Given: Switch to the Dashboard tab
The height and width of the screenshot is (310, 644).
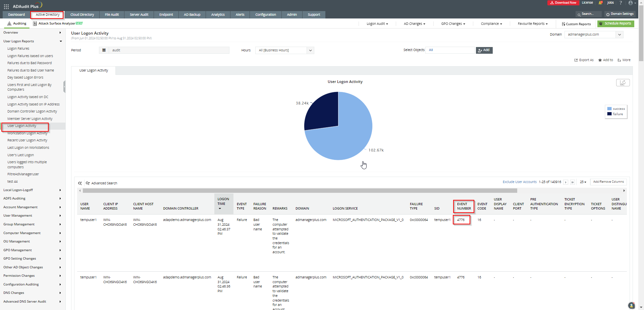Looking at the screenshot, I should click(16, 15).
